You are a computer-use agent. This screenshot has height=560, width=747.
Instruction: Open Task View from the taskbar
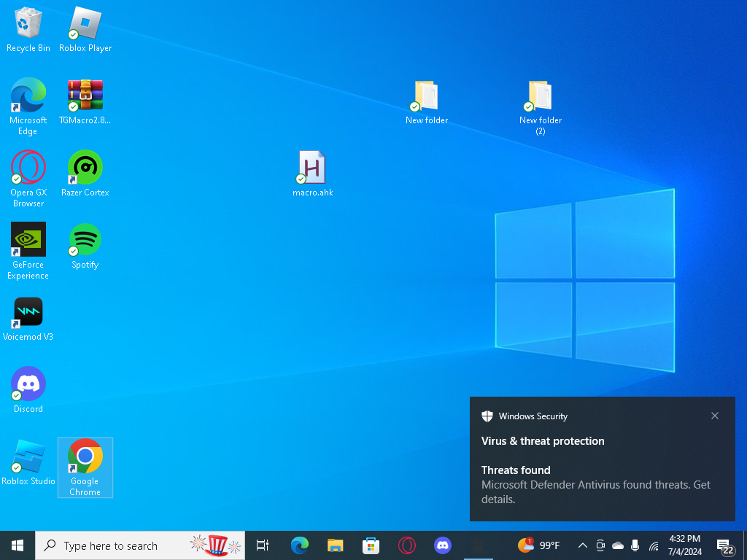tap(263, 545)
